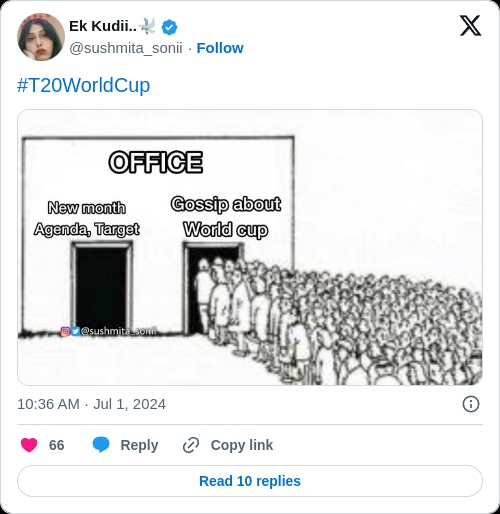This screenshot has height=514, width=500.
Task: Like the tweet with the heart icon
Action: tap(29, 445)
